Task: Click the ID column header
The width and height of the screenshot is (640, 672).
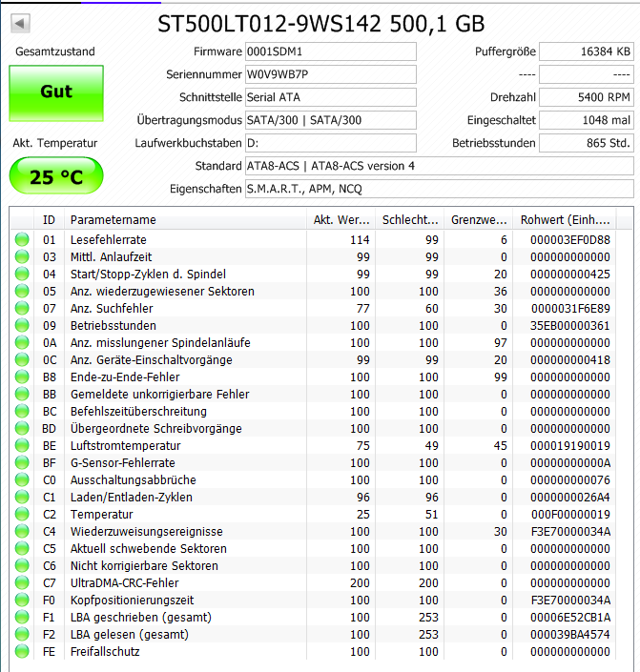Action: coord(49,220)
